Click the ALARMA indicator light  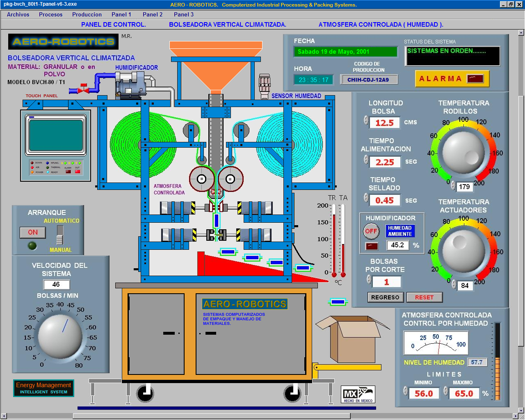pos(475,78)
